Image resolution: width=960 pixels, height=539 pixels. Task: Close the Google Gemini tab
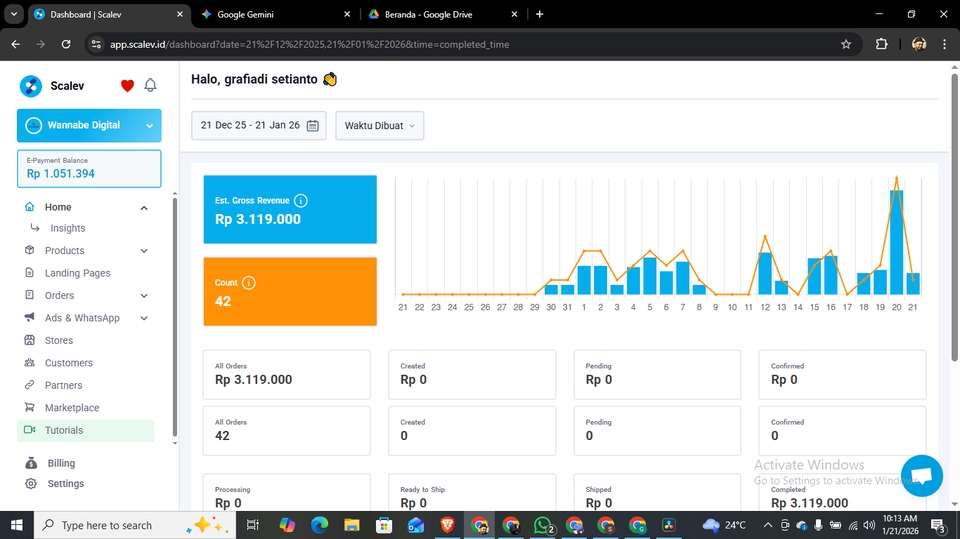coord(347,14)
